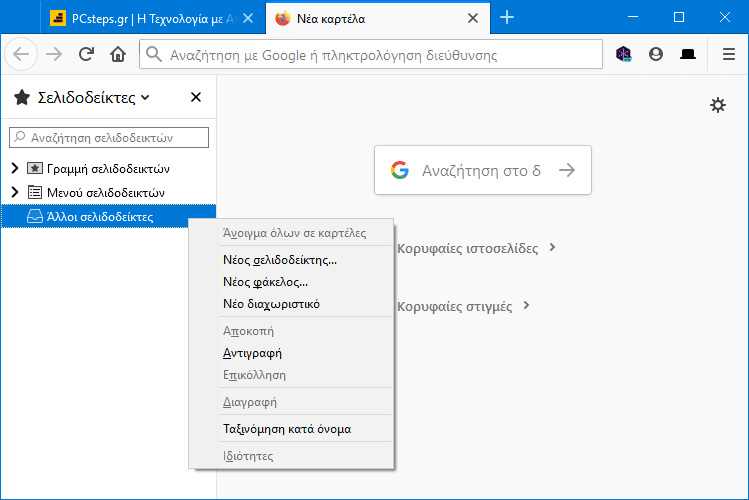Reload the page with the refresh icon
This screenshot has height=500, width=749.
pos(86,54)
